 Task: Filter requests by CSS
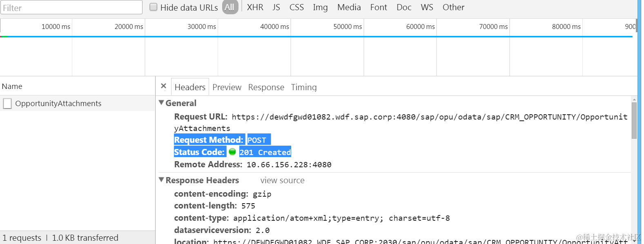[x=296, y=7]
